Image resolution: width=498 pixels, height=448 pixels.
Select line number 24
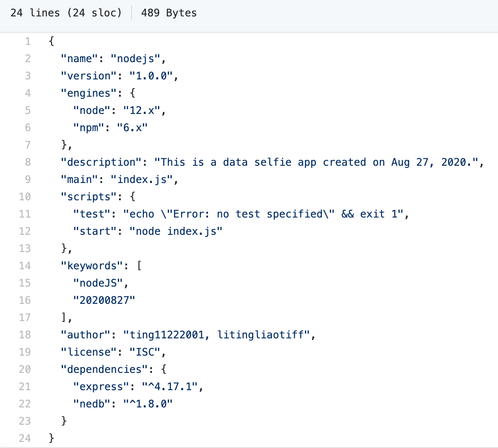coord(25,438)
